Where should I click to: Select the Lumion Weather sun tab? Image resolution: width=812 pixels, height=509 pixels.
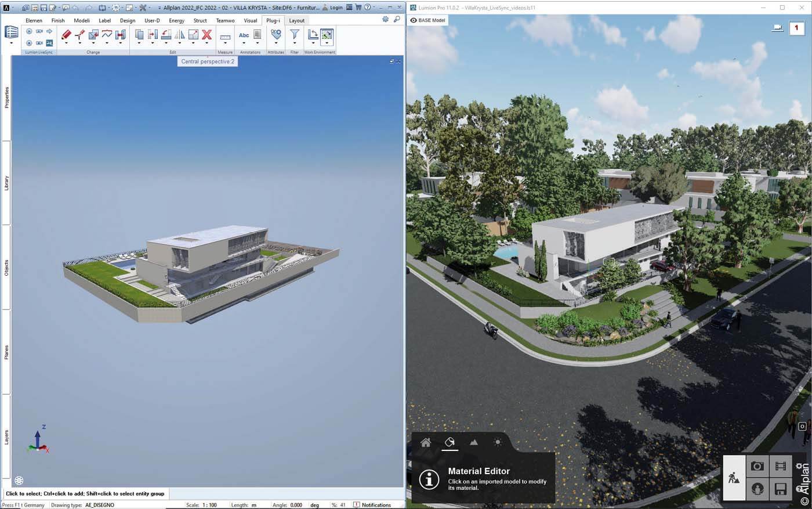click(x=498, y=442)
